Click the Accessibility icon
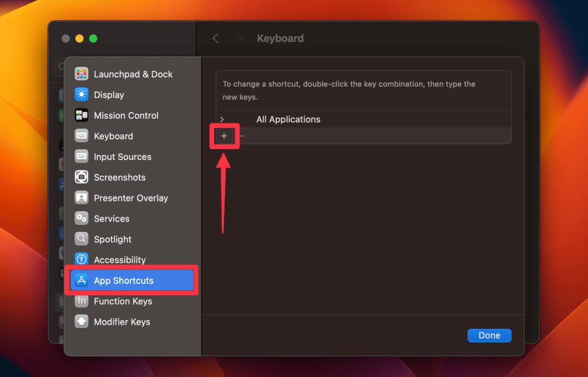This screenshot has height=377, width=588. [82, 260]
